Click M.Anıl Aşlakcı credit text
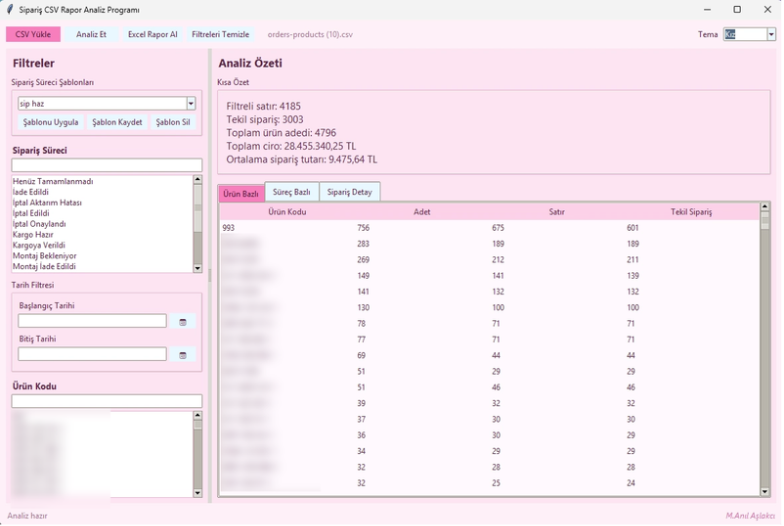The height and width of the screenshot is (526, 784). tap(750, 516)
